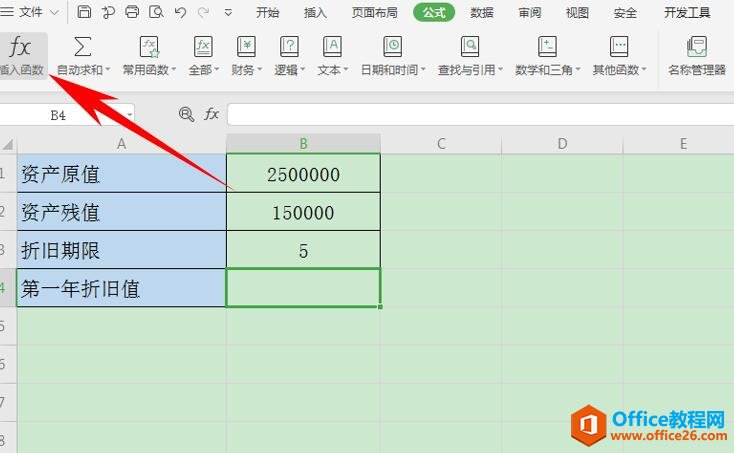Select column A header
Screen dimensions: 734x453
click(121, 144)
